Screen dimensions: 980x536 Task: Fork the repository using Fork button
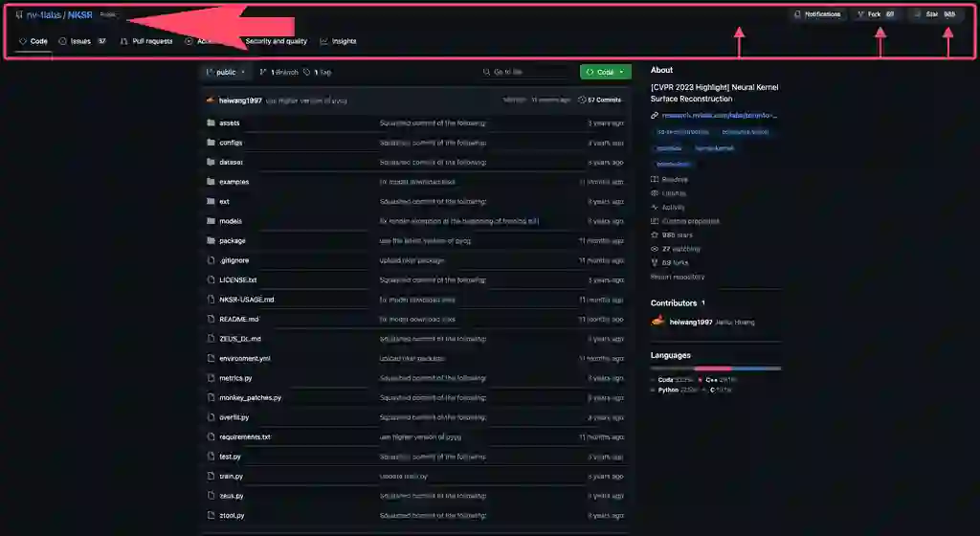876,14
